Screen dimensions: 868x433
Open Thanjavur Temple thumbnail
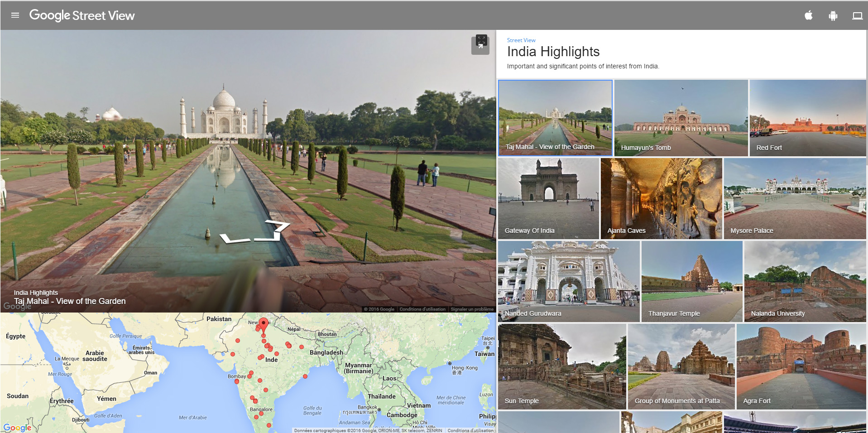pyautogui.click(x=692, y=281)
